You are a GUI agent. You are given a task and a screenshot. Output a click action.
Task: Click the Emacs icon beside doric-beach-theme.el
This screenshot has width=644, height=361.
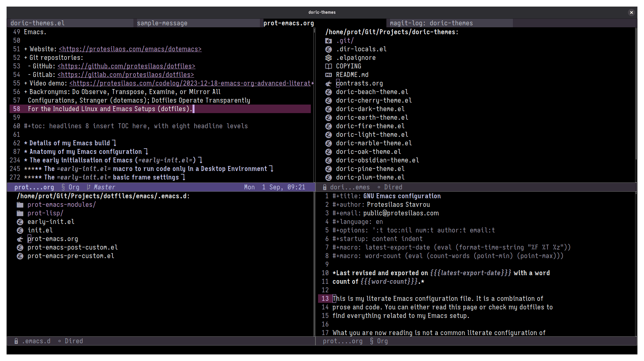click(x=328, y=92)
